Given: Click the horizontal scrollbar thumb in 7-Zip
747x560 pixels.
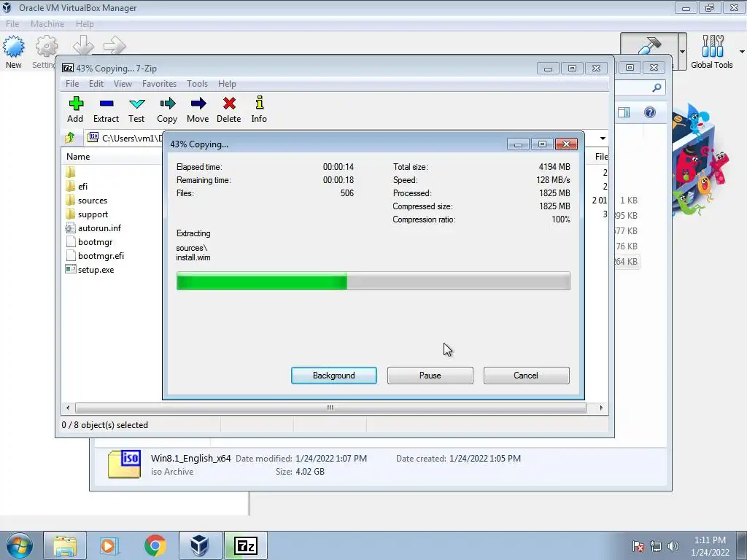Looking at the screenshot, I should tap(330, 408).
